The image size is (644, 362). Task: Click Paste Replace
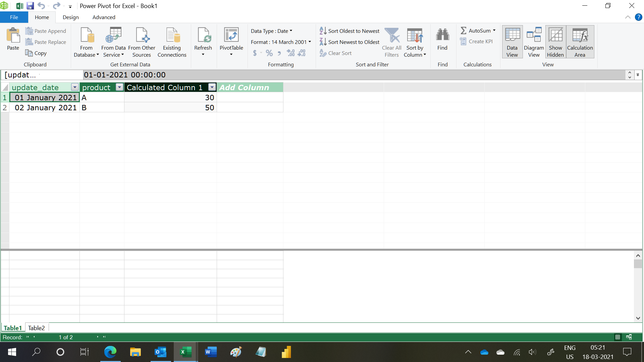[x=46, y=42]
